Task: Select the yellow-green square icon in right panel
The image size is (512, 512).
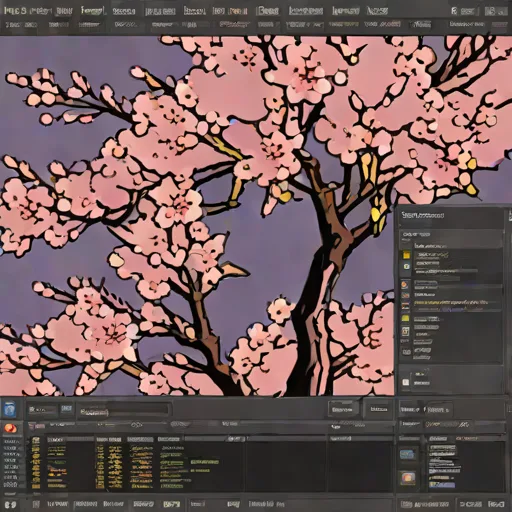Action: pos(405,318)
